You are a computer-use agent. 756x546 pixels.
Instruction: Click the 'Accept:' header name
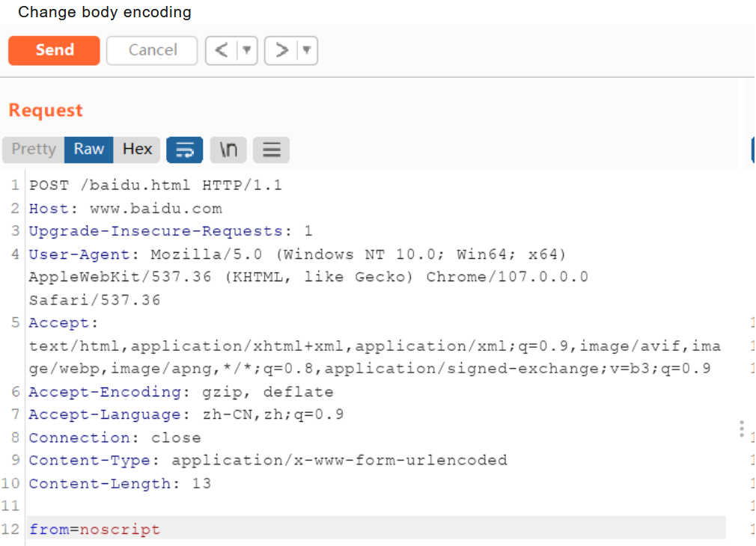click(x=63, y=323)
